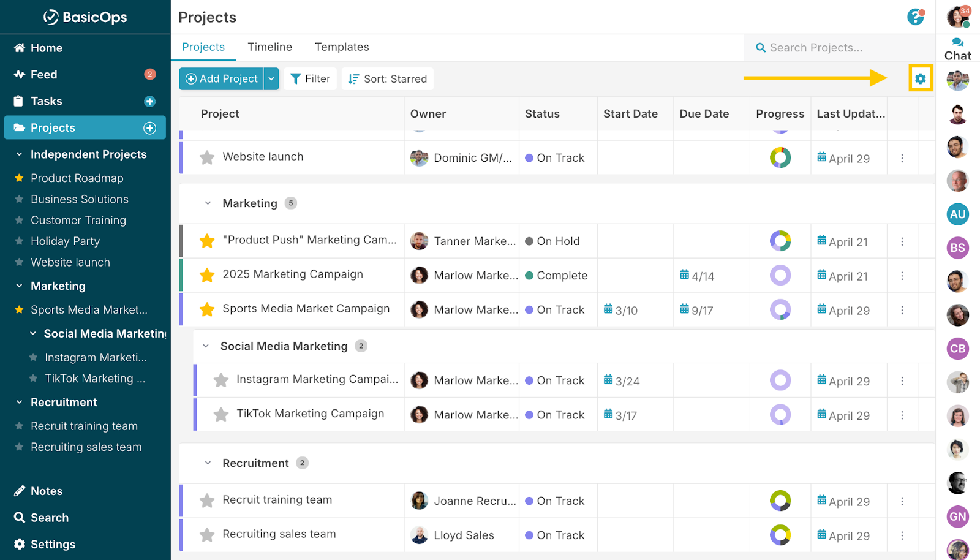
Task: Change the Sort: Starred option
Action: pyautogui.click(x=387, y=79)
